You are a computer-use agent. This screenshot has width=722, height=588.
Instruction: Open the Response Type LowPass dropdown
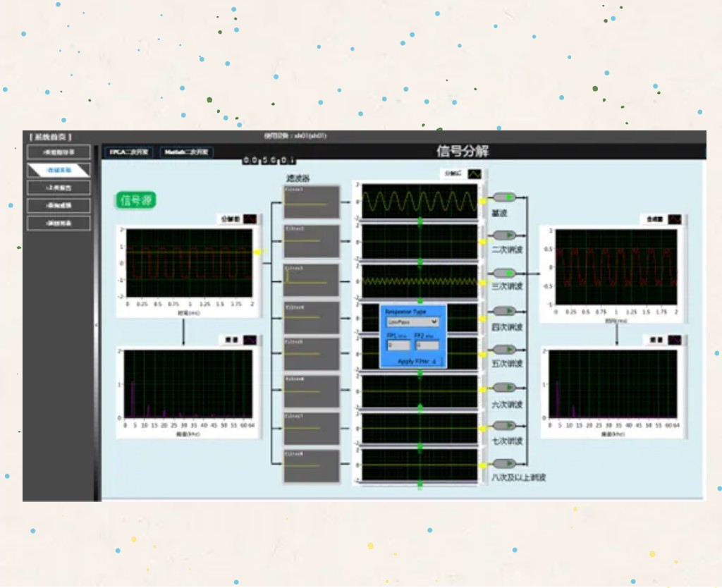pyautogui.click(x=413, y=321)
